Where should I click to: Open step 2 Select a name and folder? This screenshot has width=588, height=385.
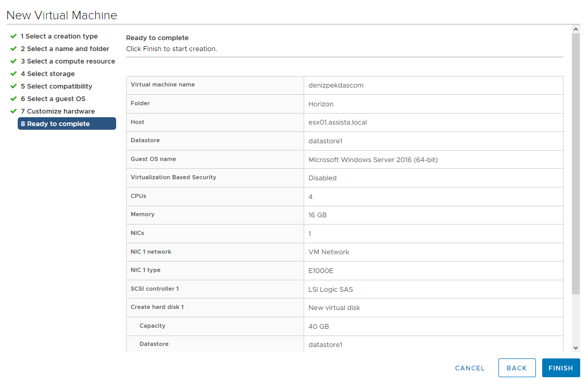65,49
